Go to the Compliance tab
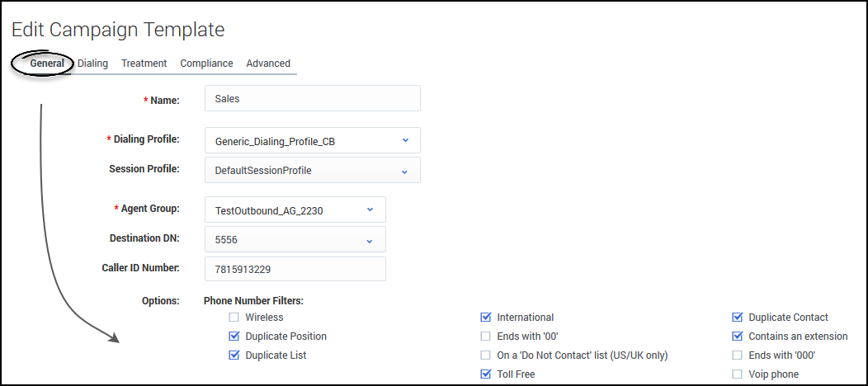 click(206, 63)
